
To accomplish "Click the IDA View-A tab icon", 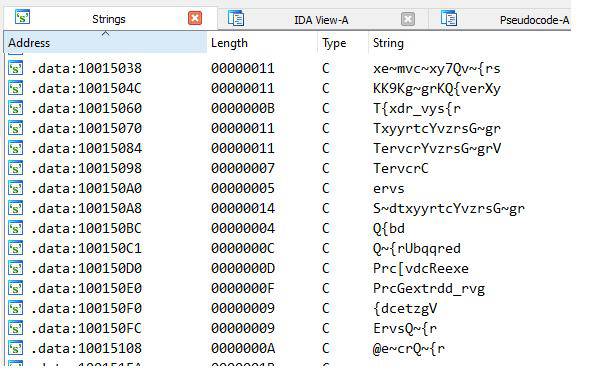I will click(x=236, y=18).
